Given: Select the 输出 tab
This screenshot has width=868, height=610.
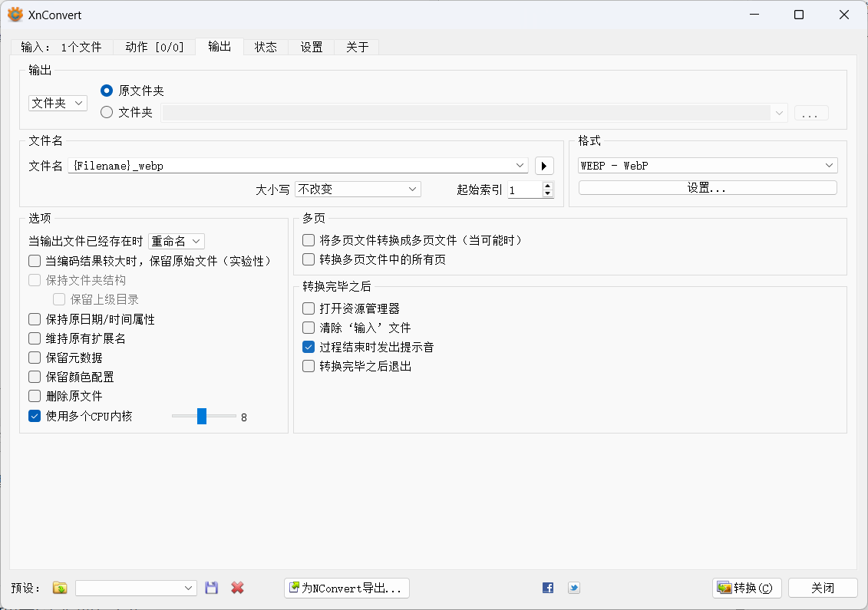Looking at the screenshot, I should [x=219, y=47].
